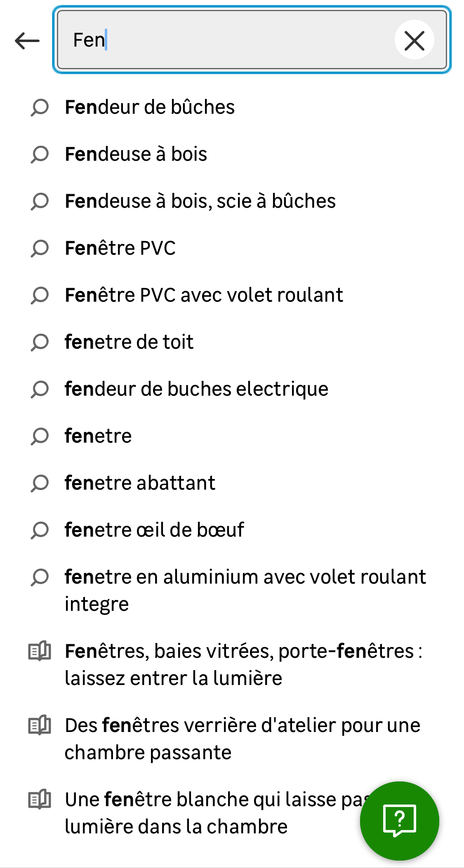Tap the back arrow icon
The width and height of the screenshot is (464, 868).
27,40
